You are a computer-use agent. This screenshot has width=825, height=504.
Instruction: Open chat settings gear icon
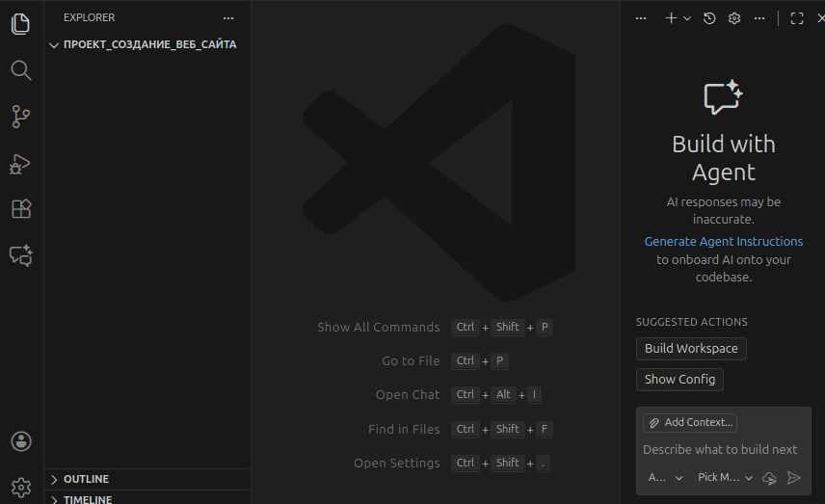click(734, 18)
